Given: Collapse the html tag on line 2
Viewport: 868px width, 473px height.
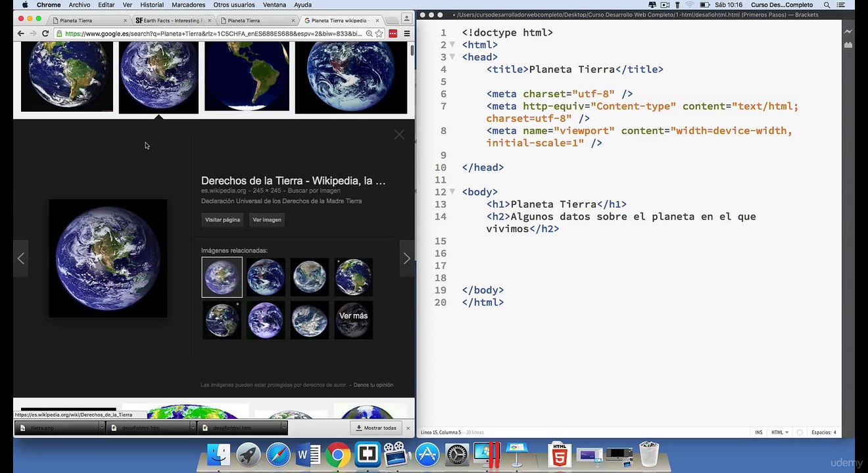Looking at the screenshot, I should click(452, 45).
